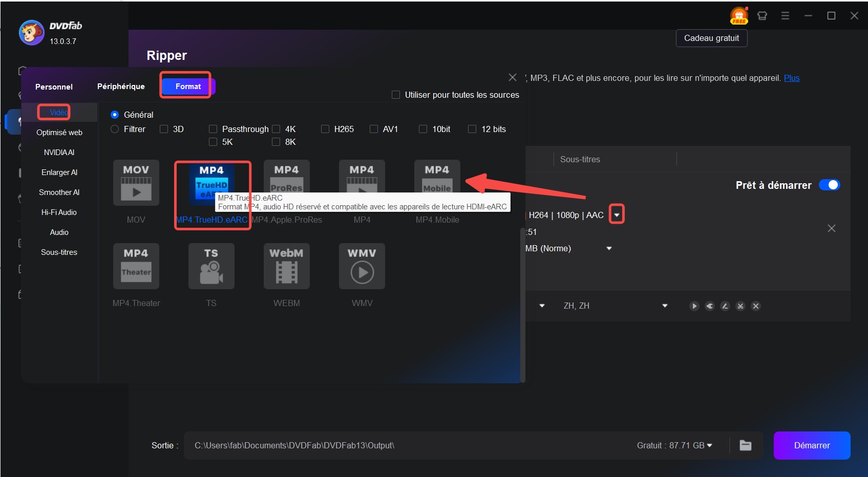Open the video edit pencil icon
The height and width of the screenshot is (477, 868).
[x=725, y=306]
